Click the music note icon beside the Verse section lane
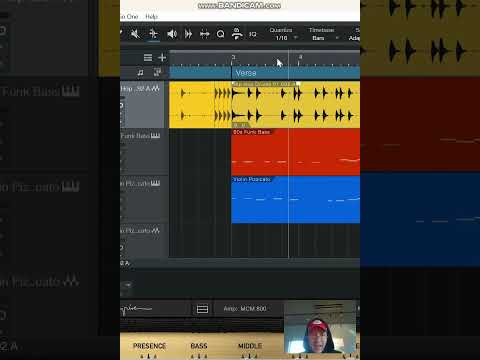Viewport: 480px width, 360px height. pyautogui.click(x=140, y=72)
